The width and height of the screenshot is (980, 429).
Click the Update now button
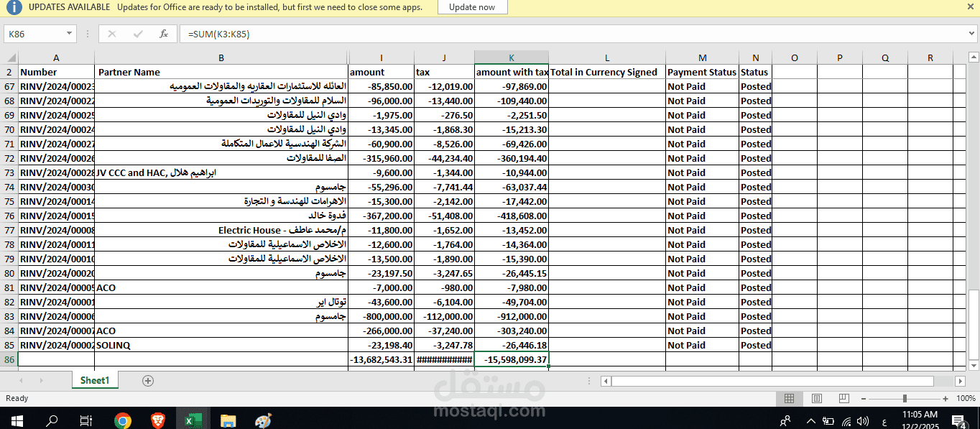472,7
